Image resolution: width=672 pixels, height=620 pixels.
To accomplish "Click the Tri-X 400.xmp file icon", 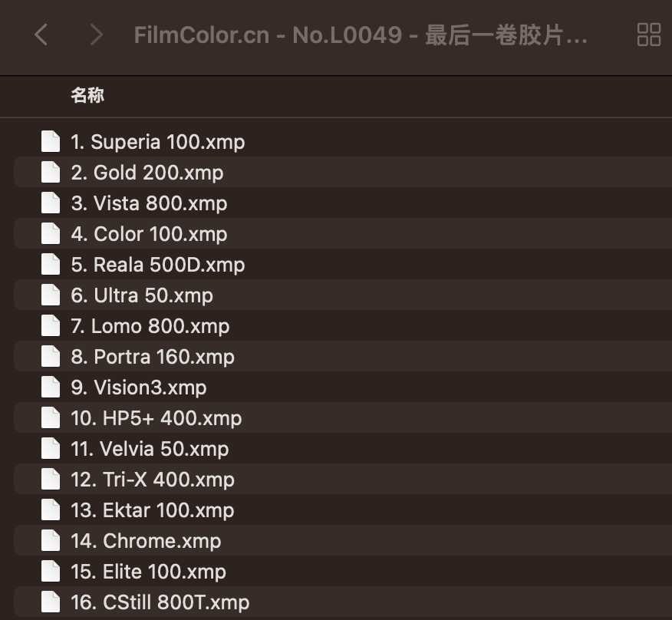I will 51,480.
